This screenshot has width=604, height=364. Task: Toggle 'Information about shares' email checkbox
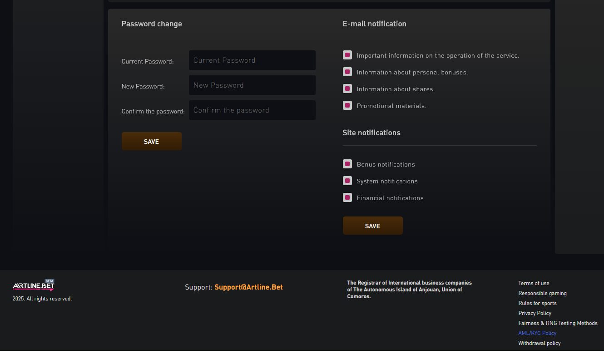coord(347,89)
